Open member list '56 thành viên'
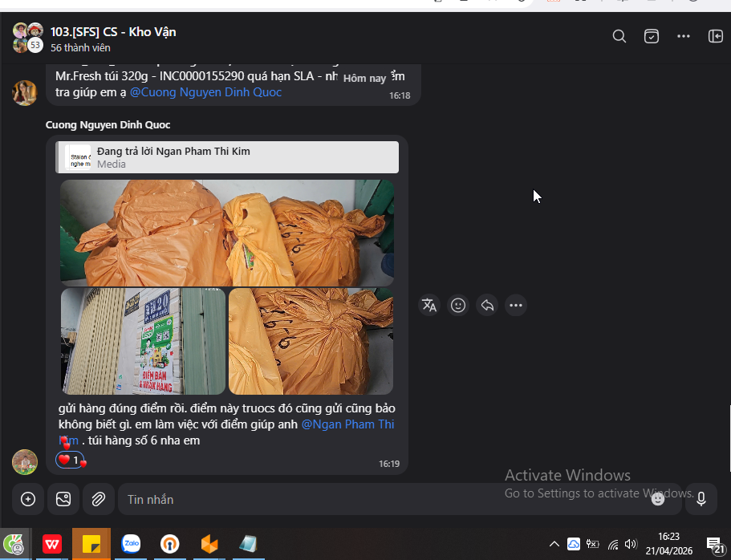The width and height of the screenshot is (731, 560). 81,48
